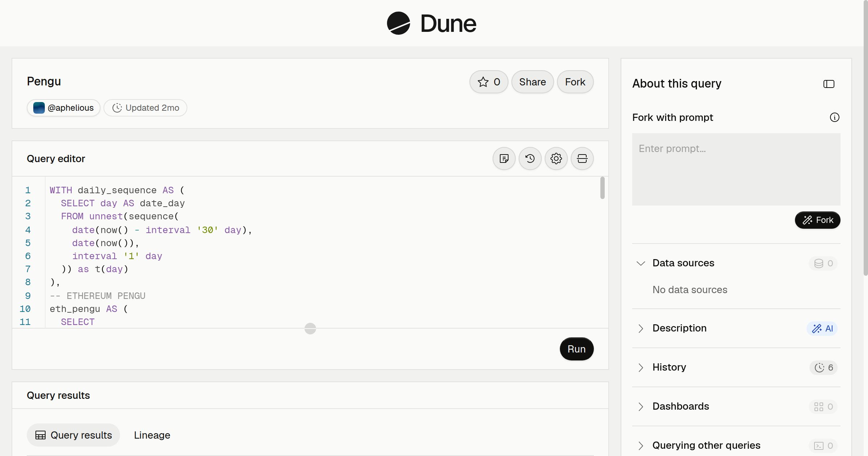Screen dimensions: 868x456
Task: Click the Fork with prompt info icon
Action: pos(835,117)
